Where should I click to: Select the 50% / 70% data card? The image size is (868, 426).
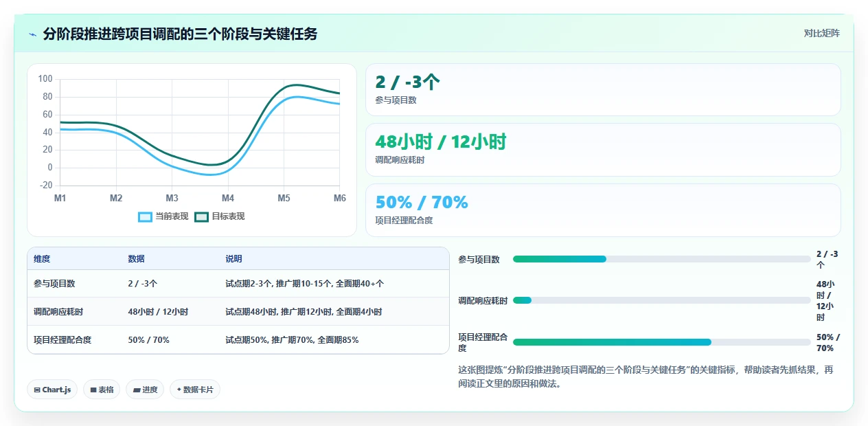pos(603,210)
